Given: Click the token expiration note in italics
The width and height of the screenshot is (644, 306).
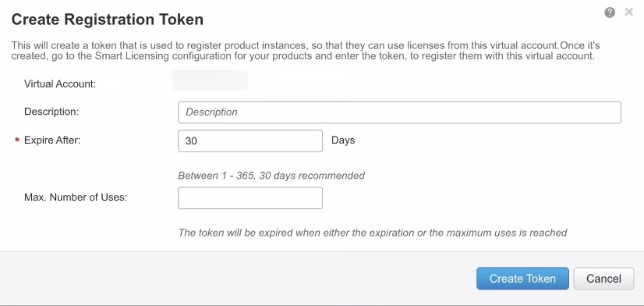Looking at the screenshot, I should point(373,233).
